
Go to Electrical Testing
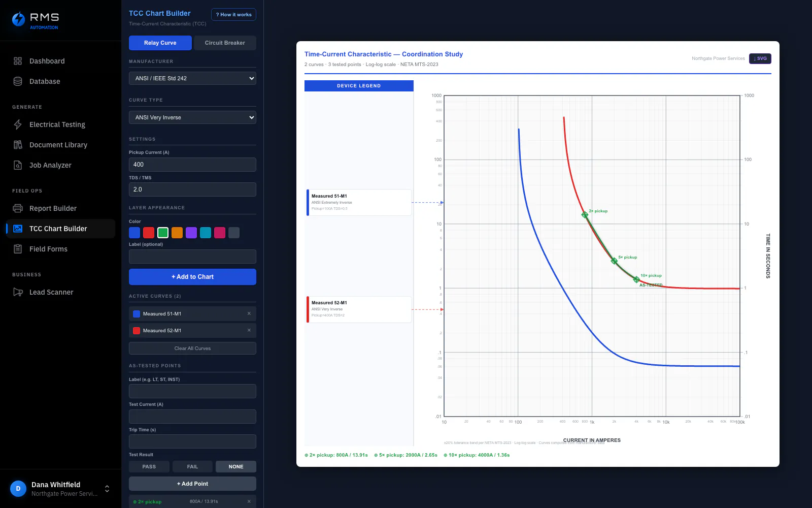(60, 124)
